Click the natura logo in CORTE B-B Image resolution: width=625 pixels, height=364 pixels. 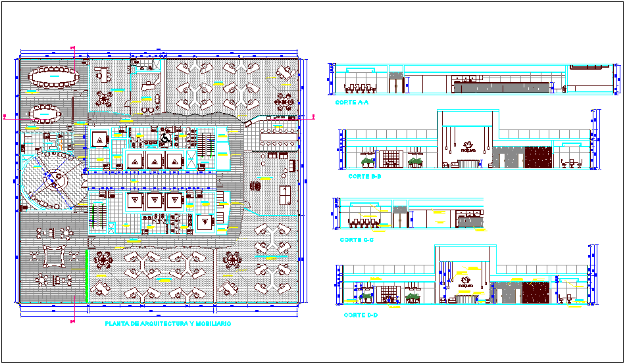pyautogui.click(x=467, y=147)
